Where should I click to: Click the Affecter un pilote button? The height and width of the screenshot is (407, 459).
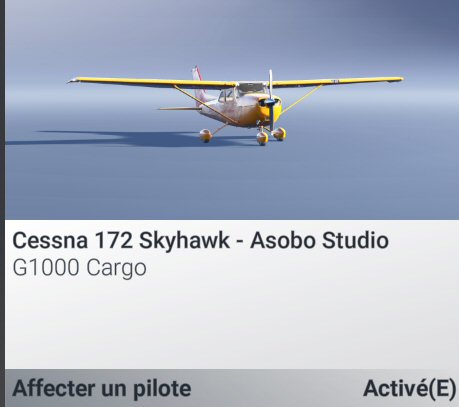pos(102,389)
